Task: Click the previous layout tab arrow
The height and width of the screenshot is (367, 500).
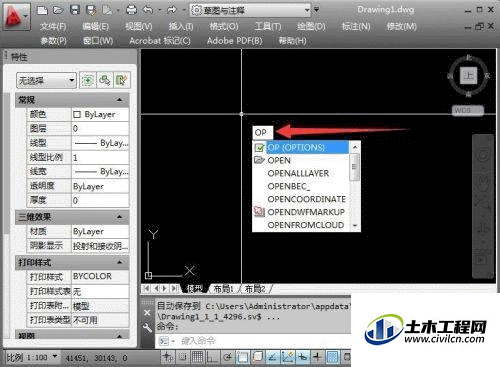Action: click(x=156, y=288)
